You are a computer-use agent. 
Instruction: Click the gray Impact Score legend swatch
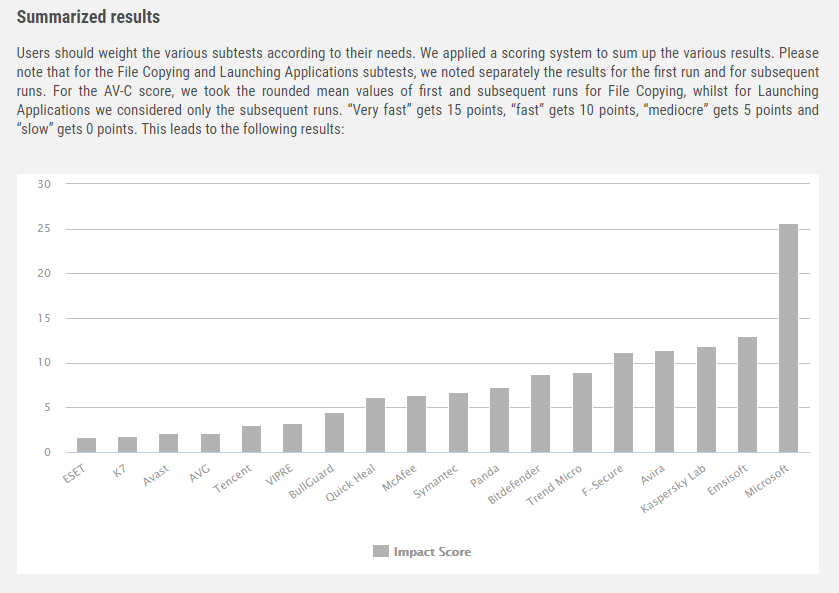pos(380,551)
